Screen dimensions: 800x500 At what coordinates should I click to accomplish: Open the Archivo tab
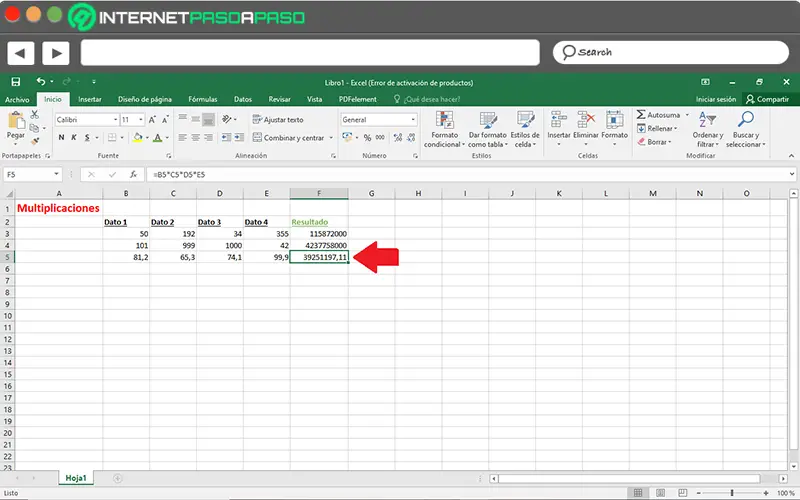17,99
